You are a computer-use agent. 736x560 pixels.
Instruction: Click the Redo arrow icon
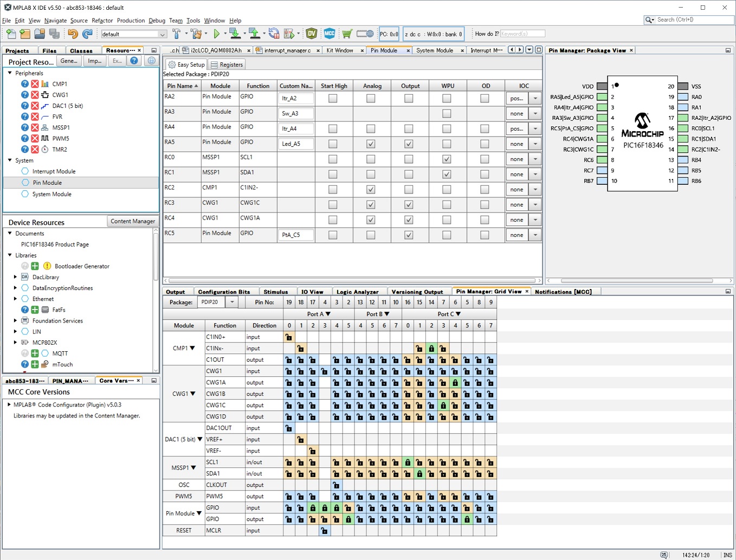tap(87, 34)
